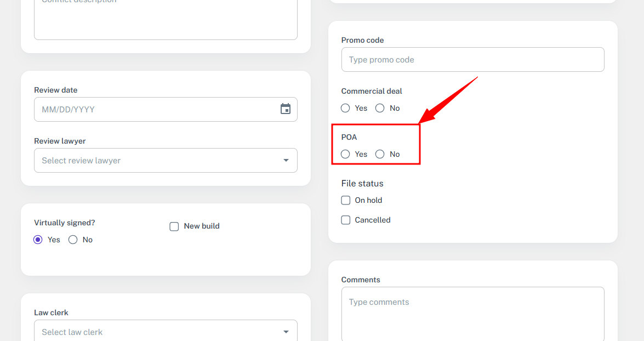
Task: Click the Review date MM/DD/YYYY field
Action: [x=166, y=109]
